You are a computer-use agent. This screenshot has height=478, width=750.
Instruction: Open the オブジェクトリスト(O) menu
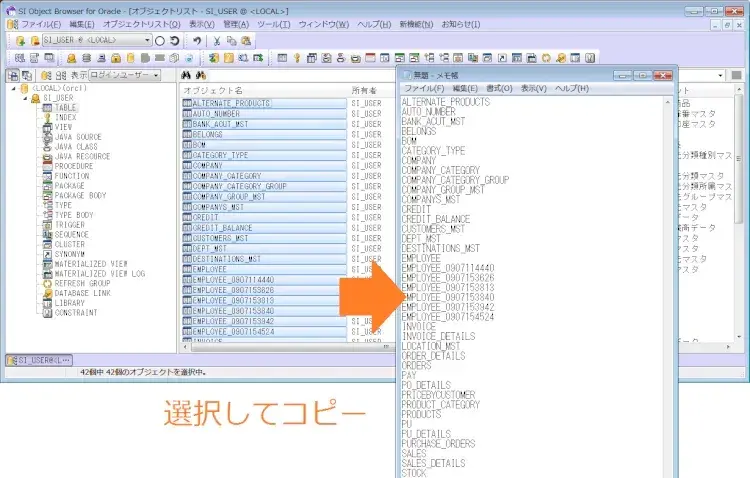142,24
